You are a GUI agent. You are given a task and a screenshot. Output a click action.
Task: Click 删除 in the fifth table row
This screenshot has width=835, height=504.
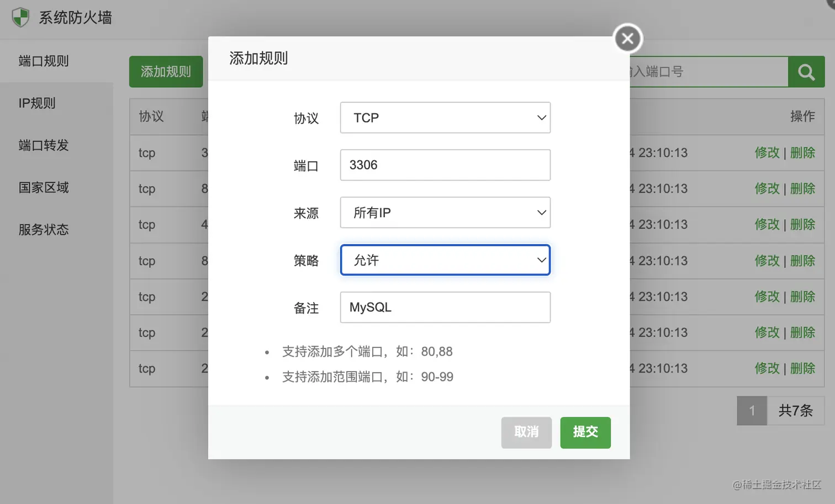(802, 296)
